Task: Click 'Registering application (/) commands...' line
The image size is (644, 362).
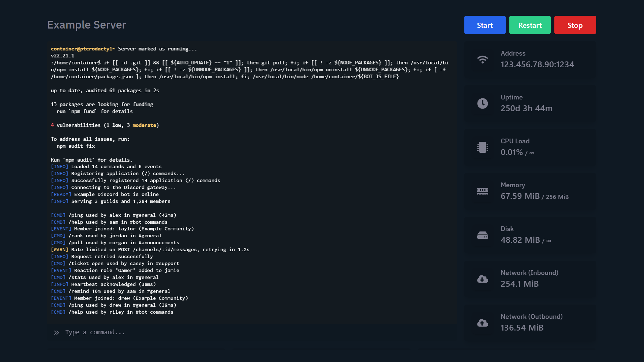Action: pos(118,173)
